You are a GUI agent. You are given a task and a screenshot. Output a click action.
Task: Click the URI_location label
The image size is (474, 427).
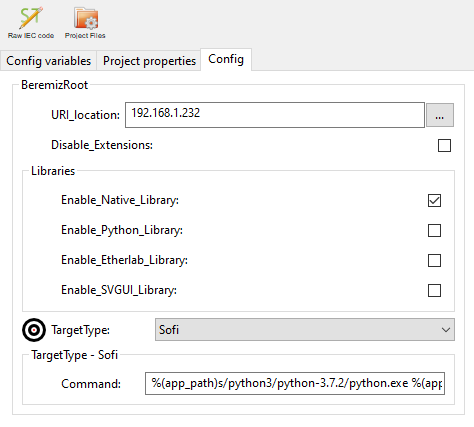pyautogui.click(x=85, y=115)
